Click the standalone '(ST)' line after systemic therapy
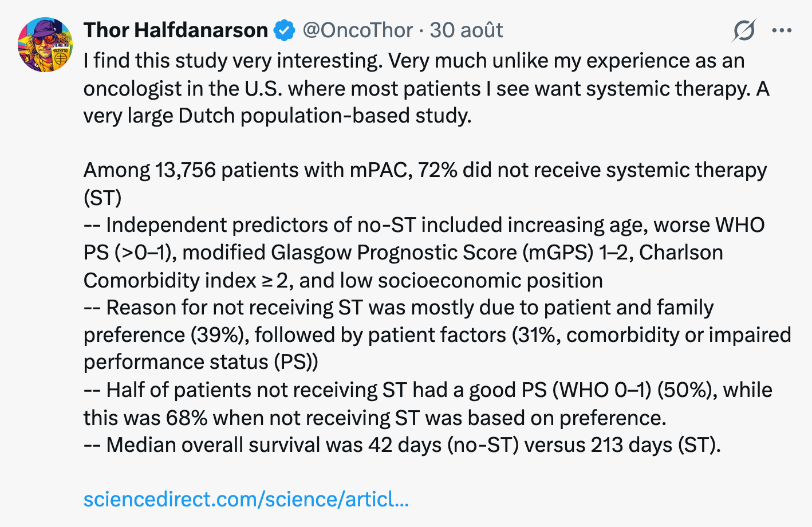Image resolution: width=812 pixels, height=527 pixels. 103,198
